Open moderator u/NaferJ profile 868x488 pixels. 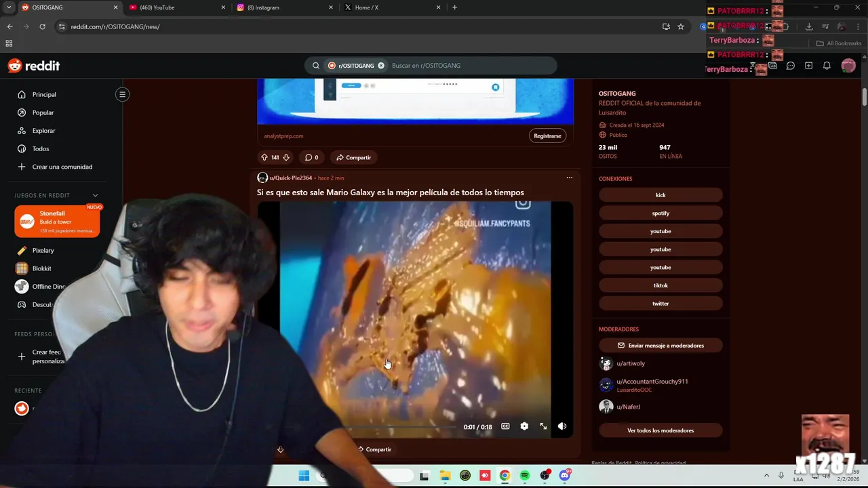pyautogui.click(x=629, y=407)
